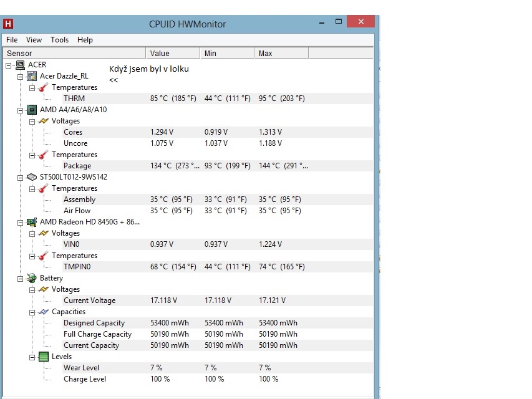Click Voltages icon under AMD A4/A6/A8/A10
This screenshot has height=399, width=532.
[44, 121]
